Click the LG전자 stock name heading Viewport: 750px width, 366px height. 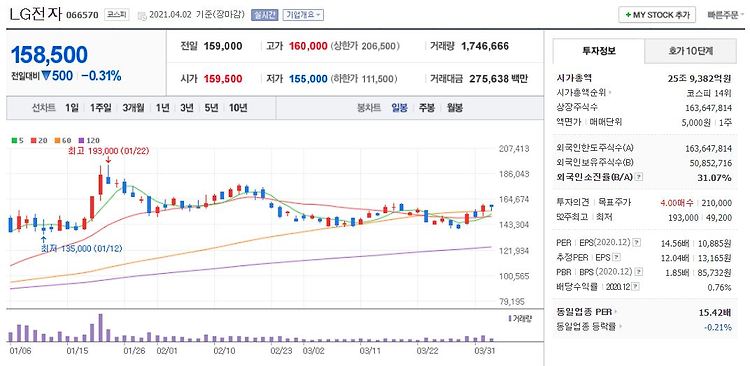click(x=36, y=14)
